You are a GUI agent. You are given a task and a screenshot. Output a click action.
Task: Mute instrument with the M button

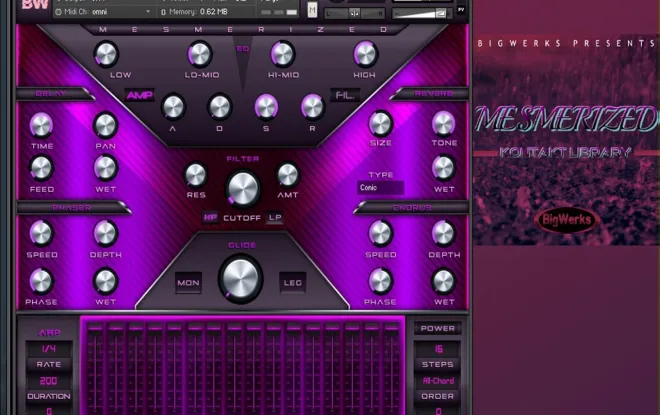[312, 9]
